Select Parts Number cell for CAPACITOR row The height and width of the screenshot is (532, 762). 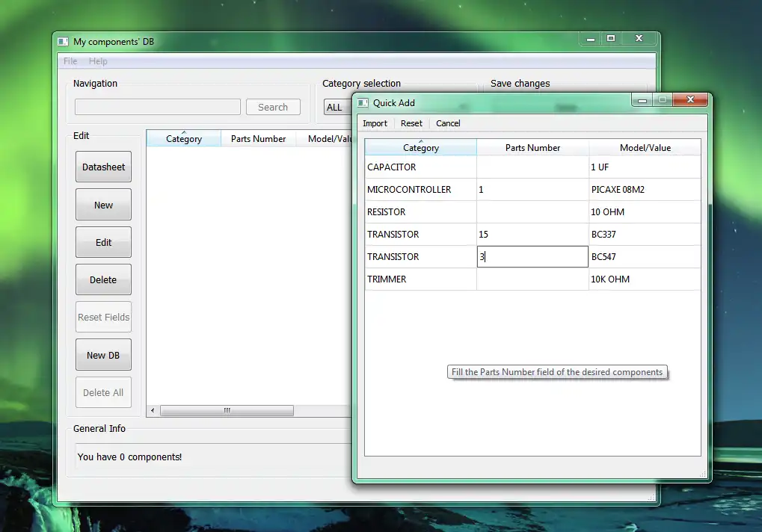(532, 167)
